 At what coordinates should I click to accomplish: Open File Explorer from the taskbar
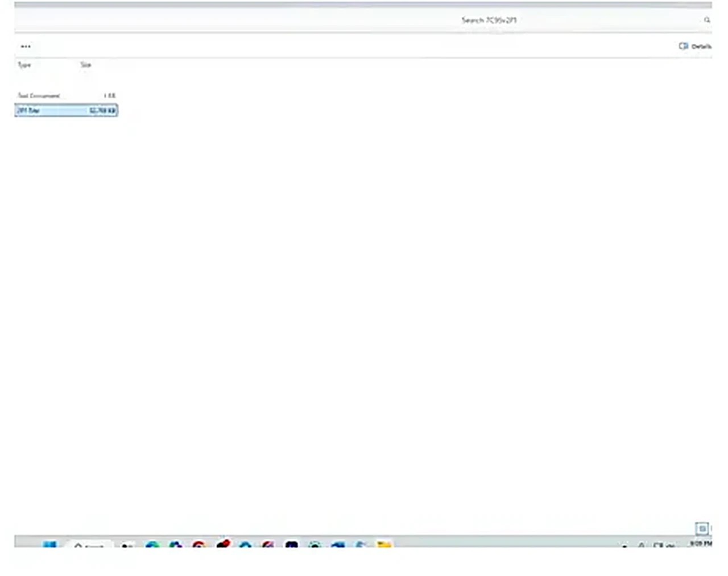(x=384, y=545)
